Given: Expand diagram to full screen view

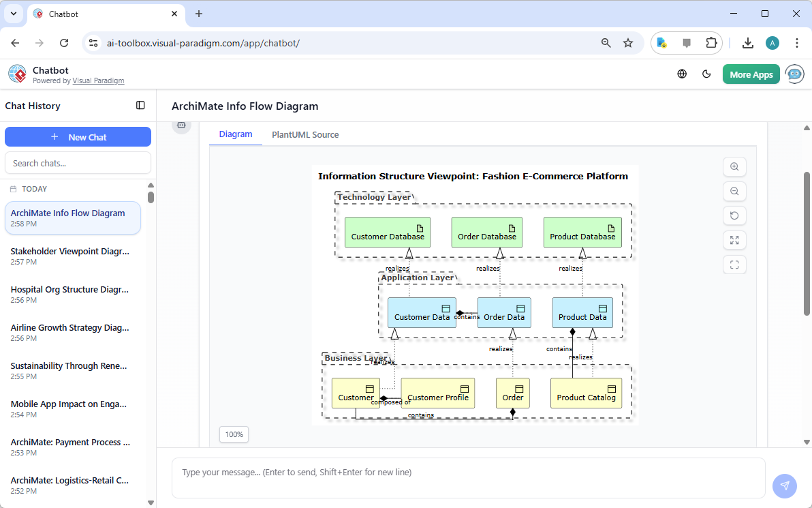Looking at the screenshot, I should pos(734,240).
